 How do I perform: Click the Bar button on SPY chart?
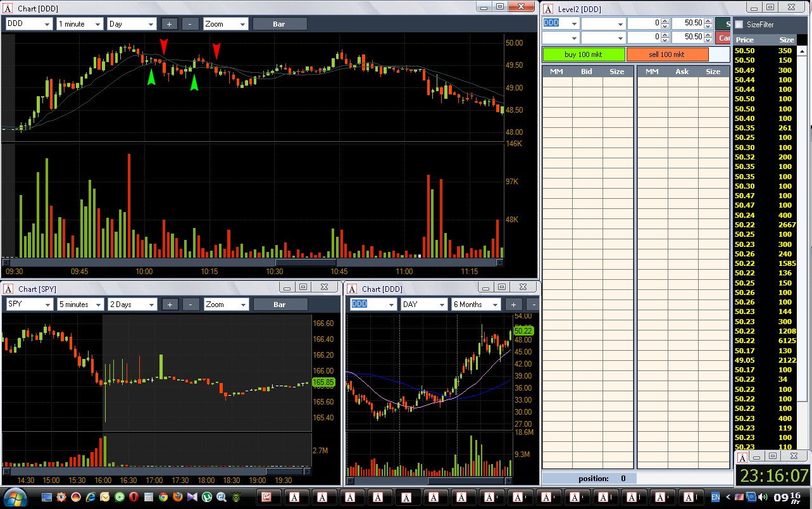280,305
